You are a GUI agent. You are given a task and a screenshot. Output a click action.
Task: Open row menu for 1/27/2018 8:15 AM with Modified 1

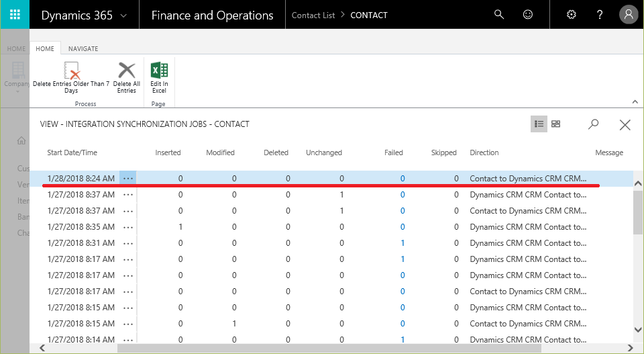click(x=128, y=324)
